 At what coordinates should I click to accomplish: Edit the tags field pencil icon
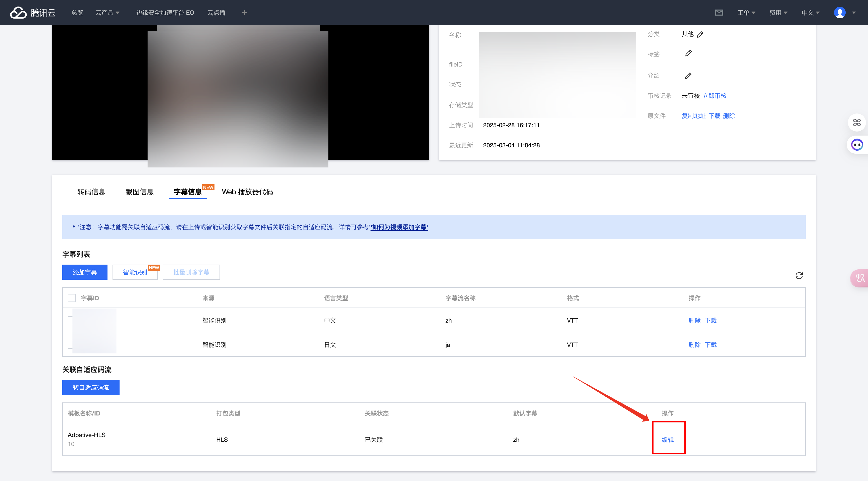click(x=688, y=53)
